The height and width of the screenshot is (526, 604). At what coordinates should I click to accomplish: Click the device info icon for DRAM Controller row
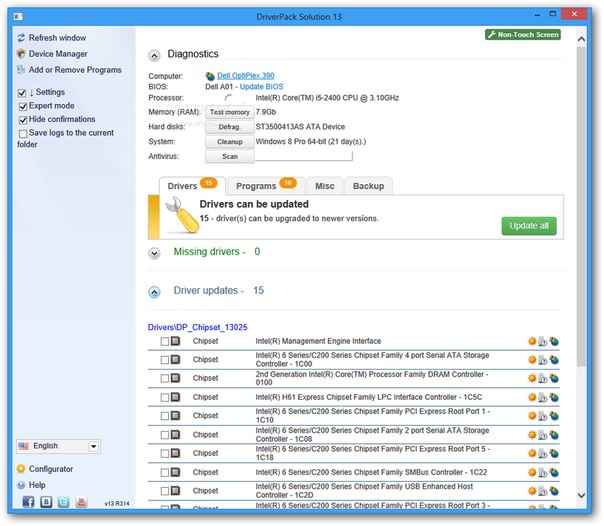[x=542, y=379]
